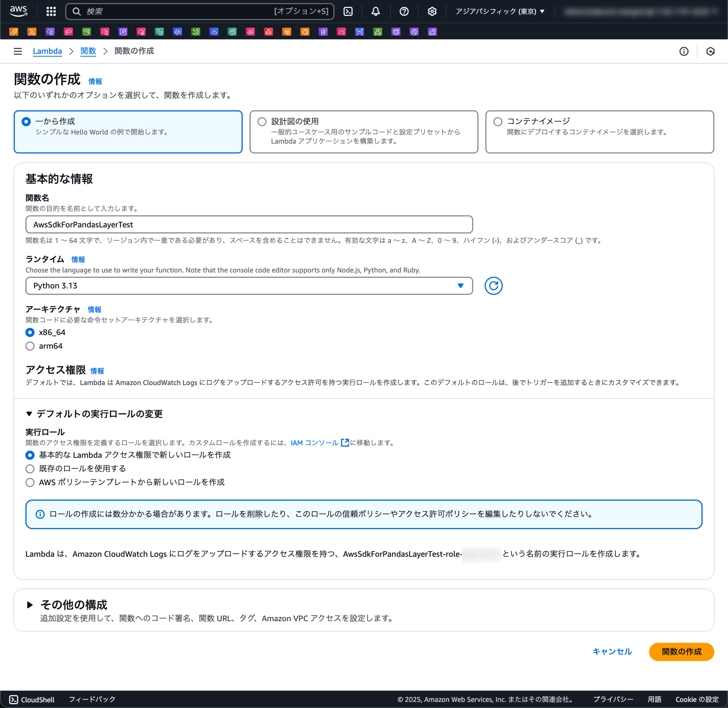Go to 関数 breadcrumb link
The width and height of the screenshot is (728, 708).
click(88, 51)
